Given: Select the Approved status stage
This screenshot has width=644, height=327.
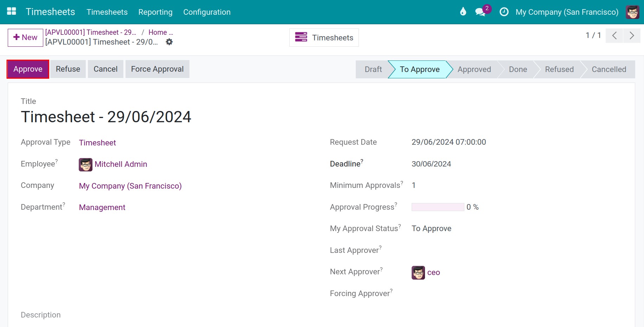Looking at the screenshot, I should point(474,70).
